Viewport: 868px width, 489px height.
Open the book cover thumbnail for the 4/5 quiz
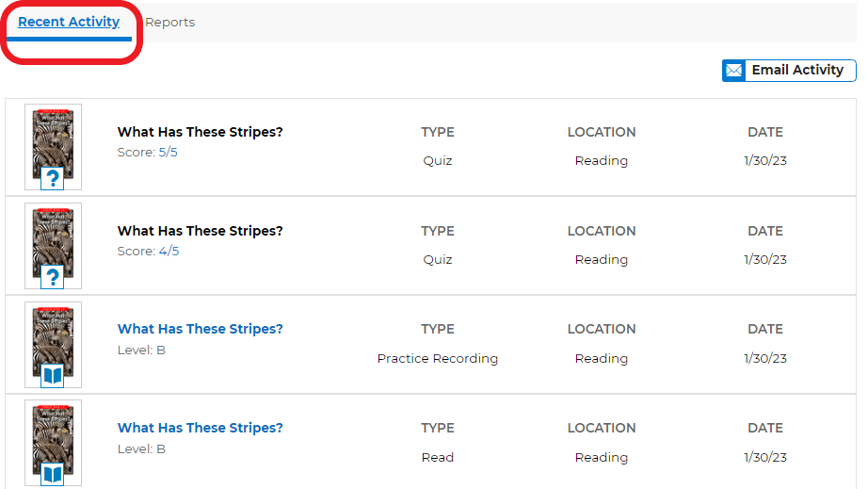(53, 236)
